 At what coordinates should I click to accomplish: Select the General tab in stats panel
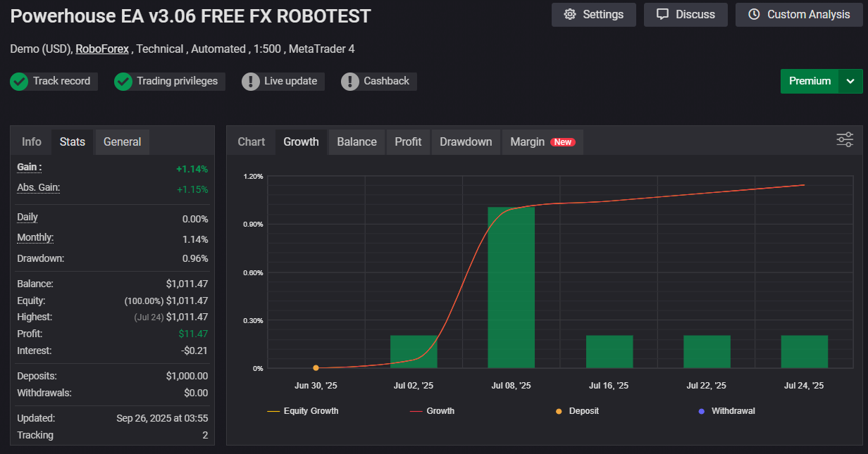tap(122, 141)
